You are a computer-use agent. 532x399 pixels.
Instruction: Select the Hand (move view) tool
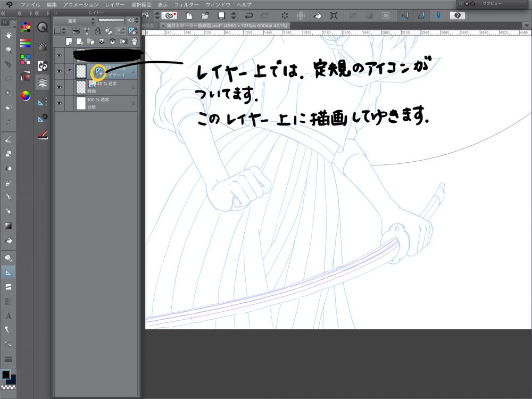(x=8, y=35)
